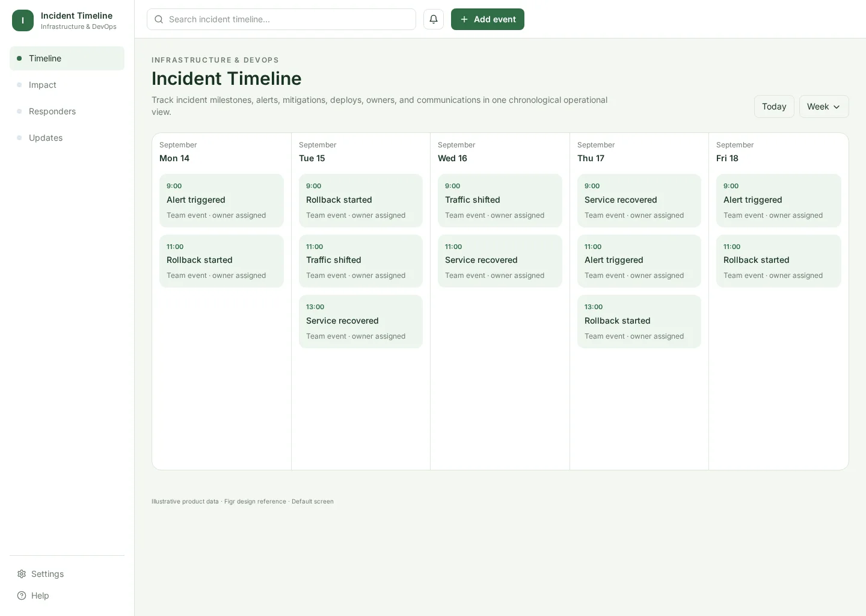This screenshot has height=616, width=866.
Task: Click the Help question mark icon
Action: [x=22, y=596]
